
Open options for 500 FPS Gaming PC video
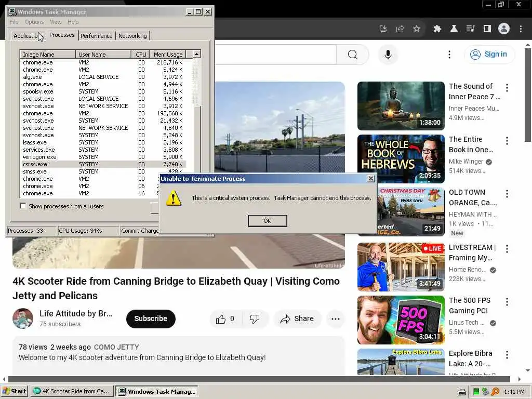507,302
